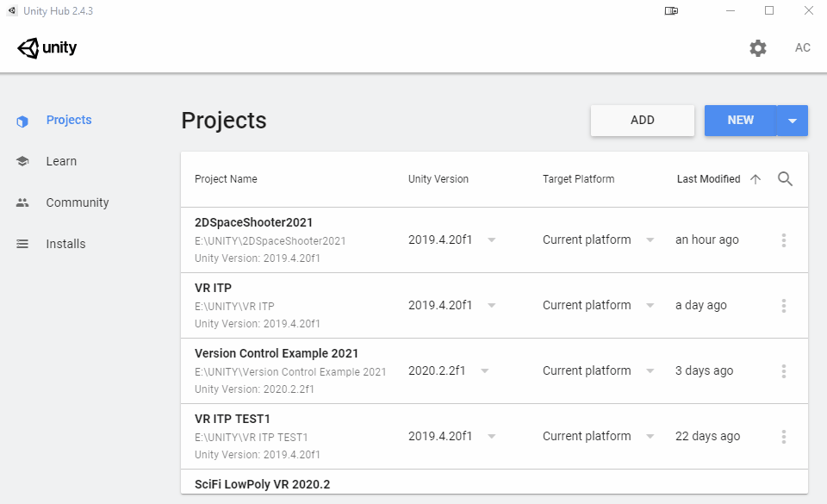Open the target platform dropdown for VR ITP

point(650,306)
